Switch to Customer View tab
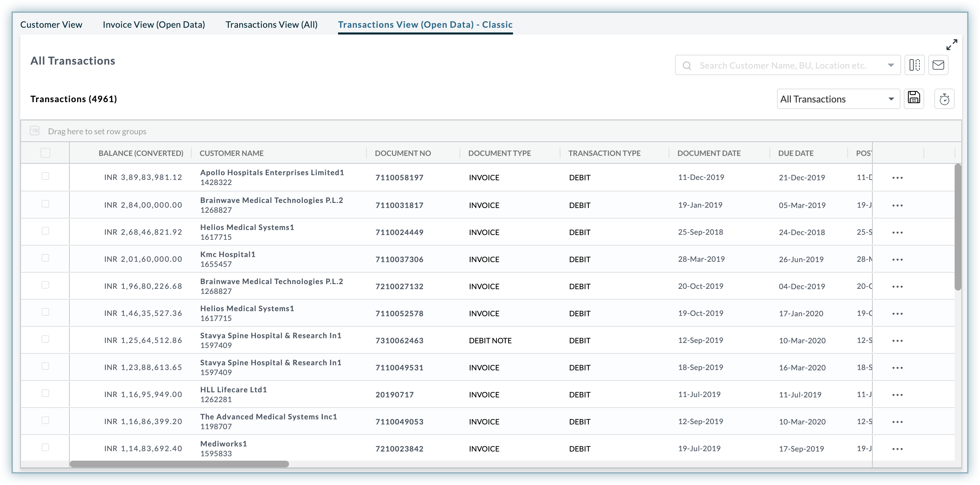 pos(51,25)
